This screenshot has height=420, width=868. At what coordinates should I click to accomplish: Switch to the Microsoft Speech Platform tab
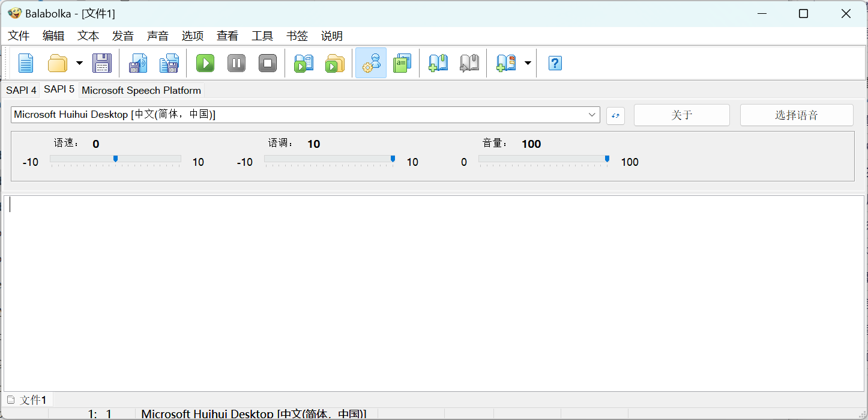(x=141, y=90)
